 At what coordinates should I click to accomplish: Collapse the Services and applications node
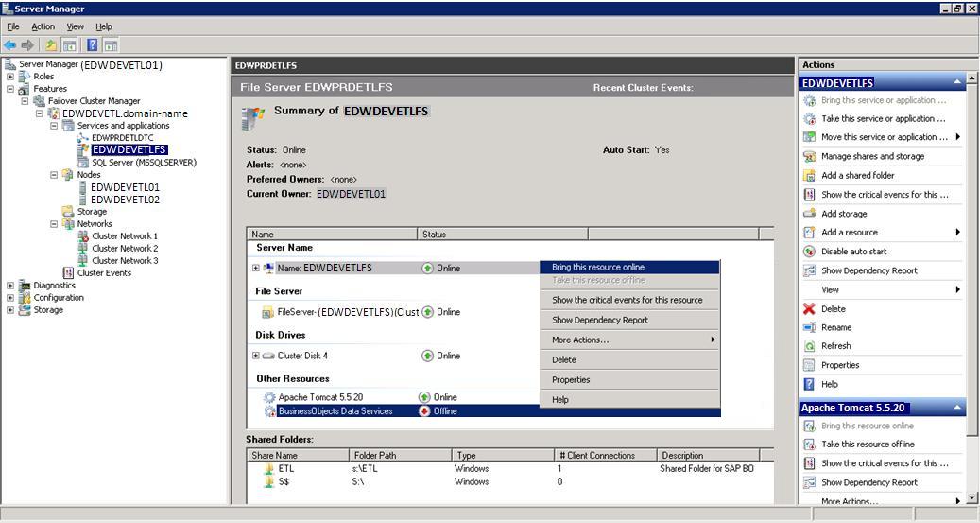pos(54,126)
